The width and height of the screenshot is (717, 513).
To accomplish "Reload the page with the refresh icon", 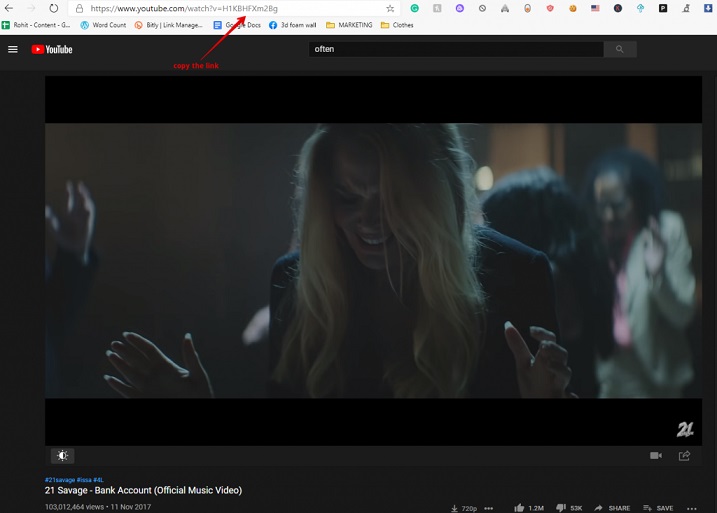I will pos(54,8).
